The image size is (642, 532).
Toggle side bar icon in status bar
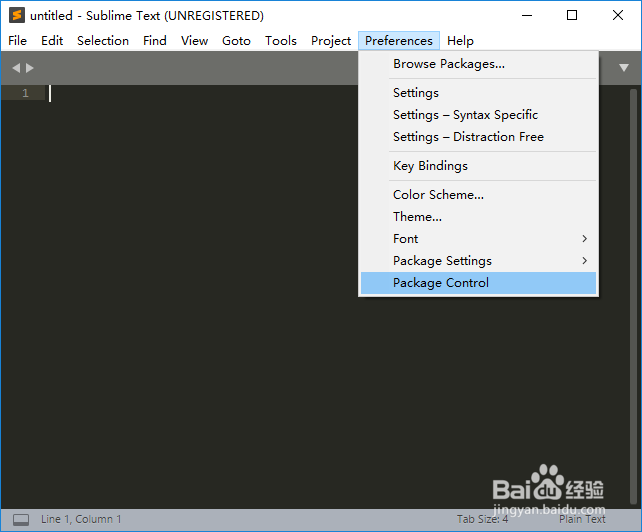(21, 520)
